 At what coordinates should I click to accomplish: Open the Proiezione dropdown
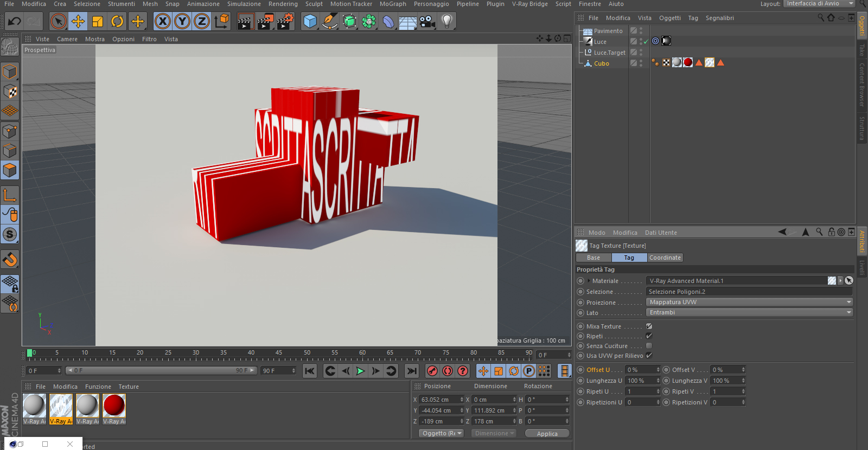click(x=749, y=302)
